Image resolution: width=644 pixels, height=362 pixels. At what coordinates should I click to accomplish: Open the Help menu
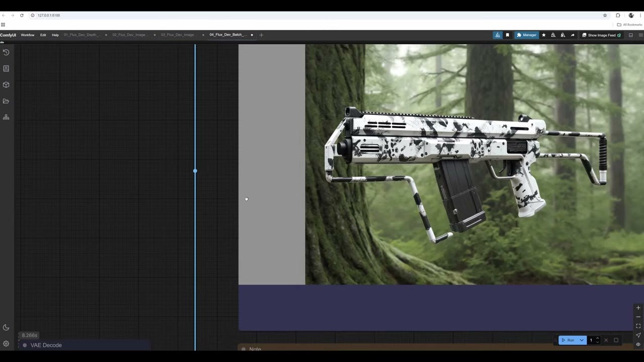pyautogui.click(x=55, y=35)
